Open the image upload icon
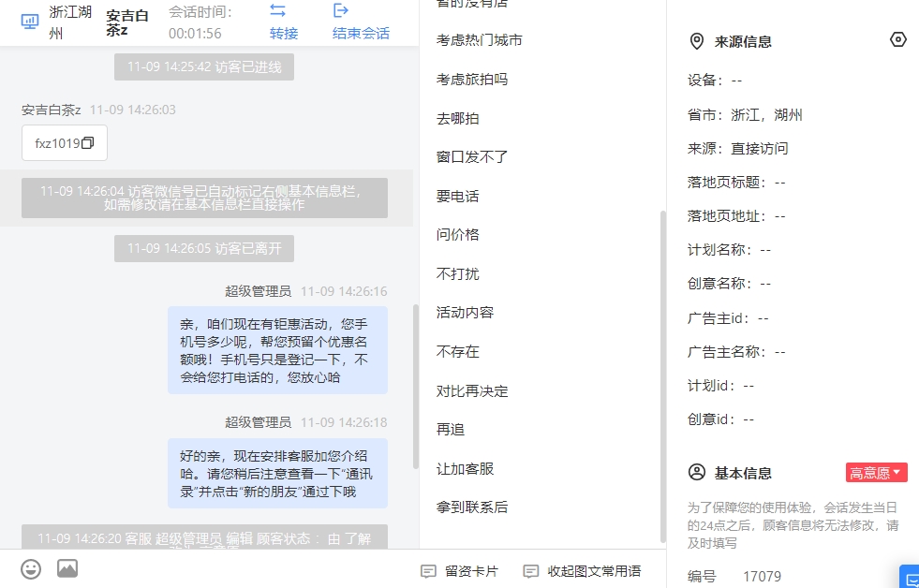919x588 pixels. pos(67,568)
